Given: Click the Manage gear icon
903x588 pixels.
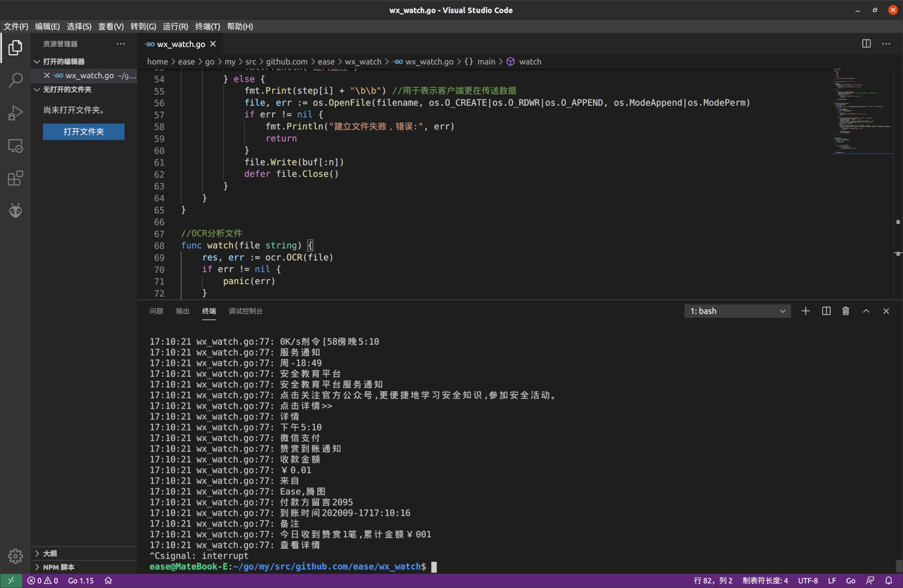Looking at the screenshot, I should coord(16,556).
